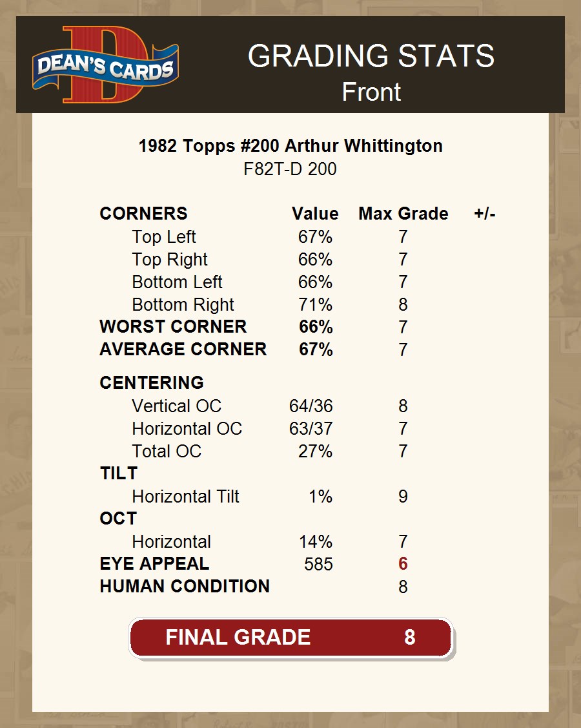This screenshot has width=581, height=728.
Task: Click the HUMAN CONDITION row label
Action: coord(185,587)
